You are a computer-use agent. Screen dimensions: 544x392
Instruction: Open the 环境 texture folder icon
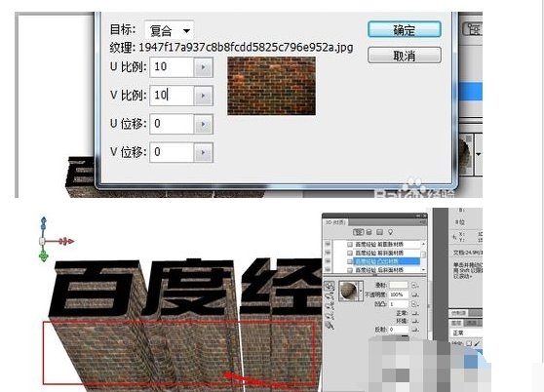[x=414, y=321]
